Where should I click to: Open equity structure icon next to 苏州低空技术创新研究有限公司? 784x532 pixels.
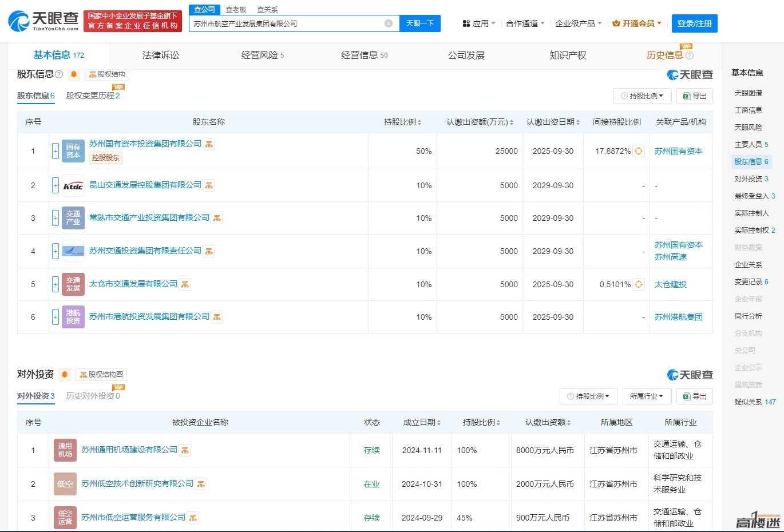pos(201,485)
